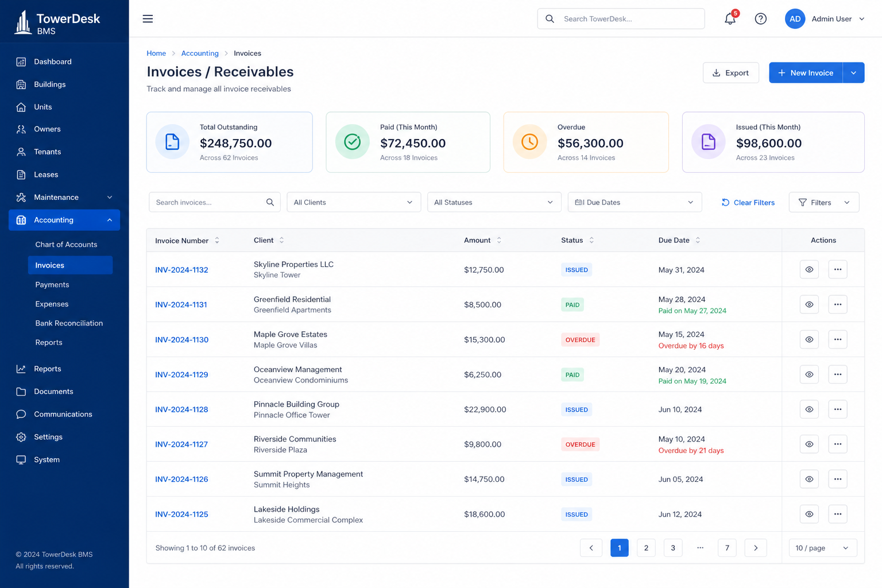Open invoice link INV-2024-1130
Viewport: 882px width, 588px height.
(x=181, y=339)
